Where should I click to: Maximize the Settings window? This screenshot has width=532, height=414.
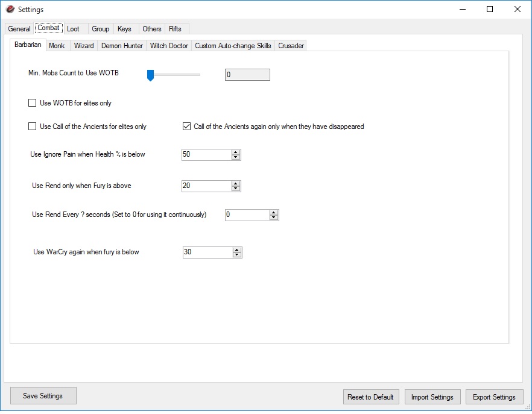[490, 9]
